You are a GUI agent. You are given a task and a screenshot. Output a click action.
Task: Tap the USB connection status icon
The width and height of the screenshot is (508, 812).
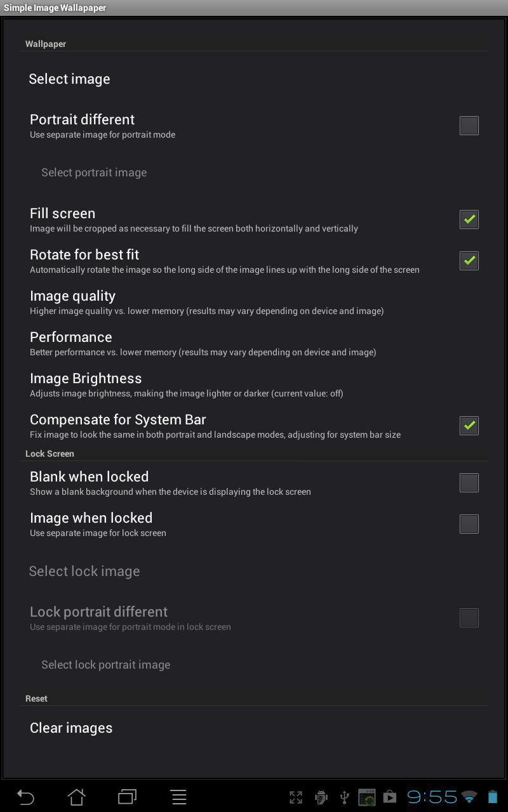pos(344,797)
